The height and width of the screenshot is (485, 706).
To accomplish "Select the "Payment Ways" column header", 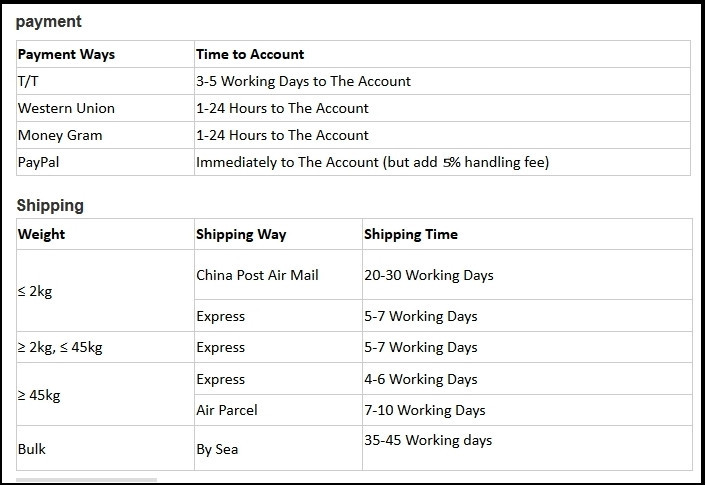I will click(66, 54).
